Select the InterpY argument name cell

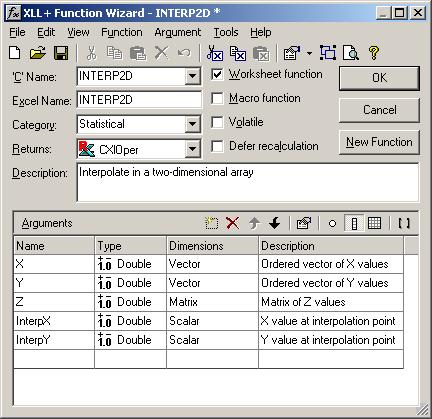point(54,340)
